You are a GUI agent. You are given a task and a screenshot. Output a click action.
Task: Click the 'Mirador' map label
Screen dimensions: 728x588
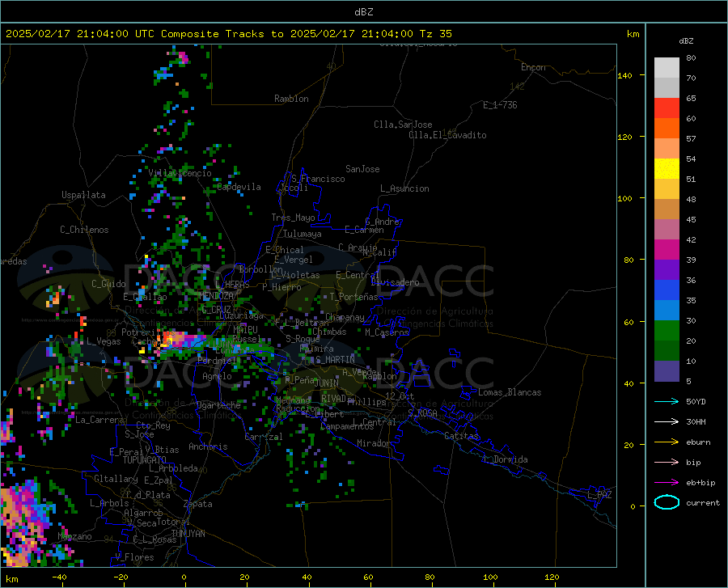point(373,443)
